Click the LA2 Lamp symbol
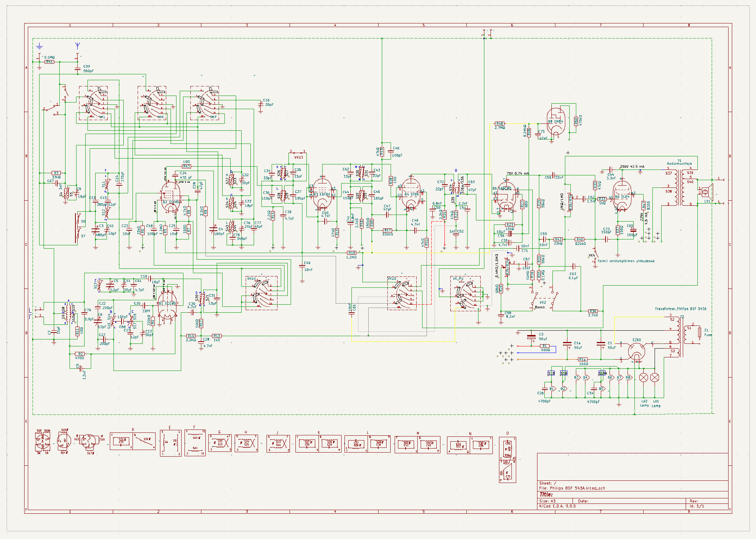 [x=643, y=378]
